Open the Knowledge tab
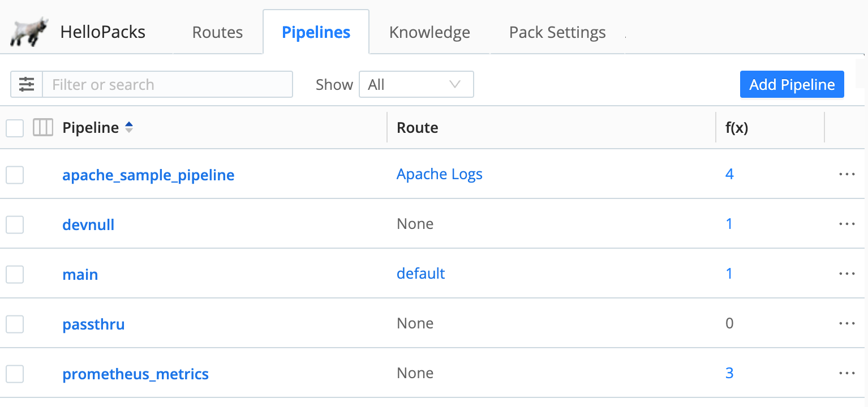This screenshot has width=868, height=407. tap(429, 32)
